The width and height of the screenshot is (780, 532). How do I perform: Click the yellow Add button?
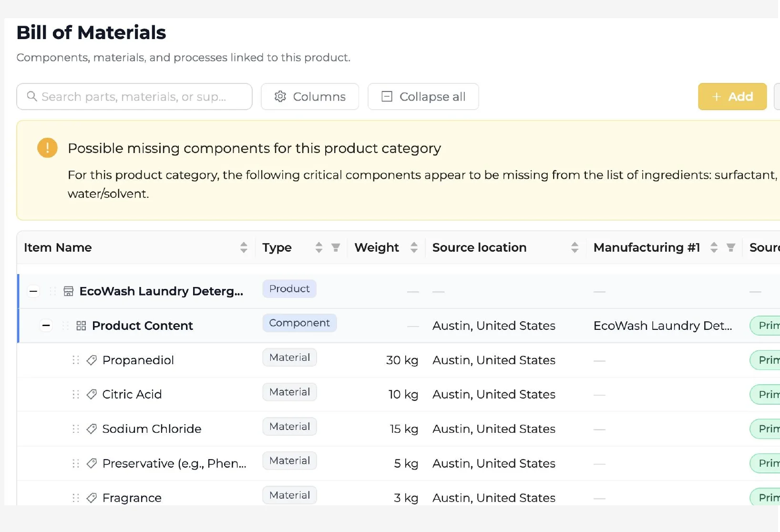click(732, 96)
